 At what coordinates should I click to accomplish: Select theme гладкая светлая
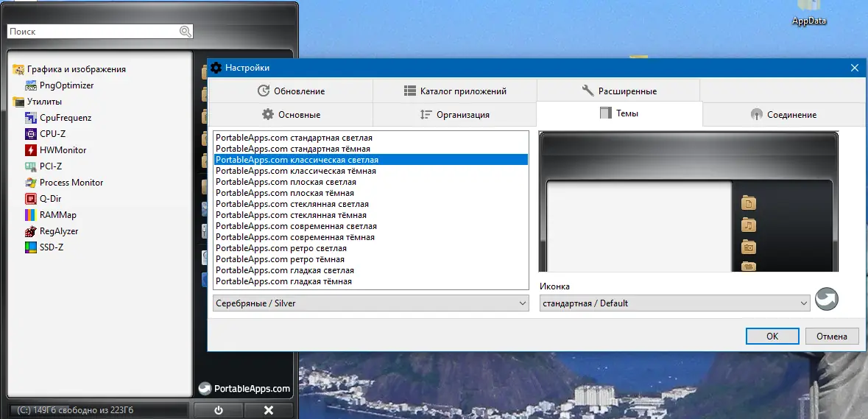[x=371, y=271]
